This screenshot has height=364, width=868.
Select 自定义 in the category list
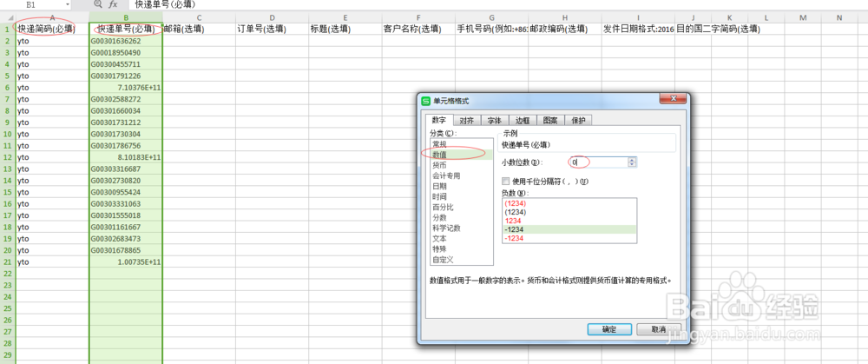click(x=461, y=259)
